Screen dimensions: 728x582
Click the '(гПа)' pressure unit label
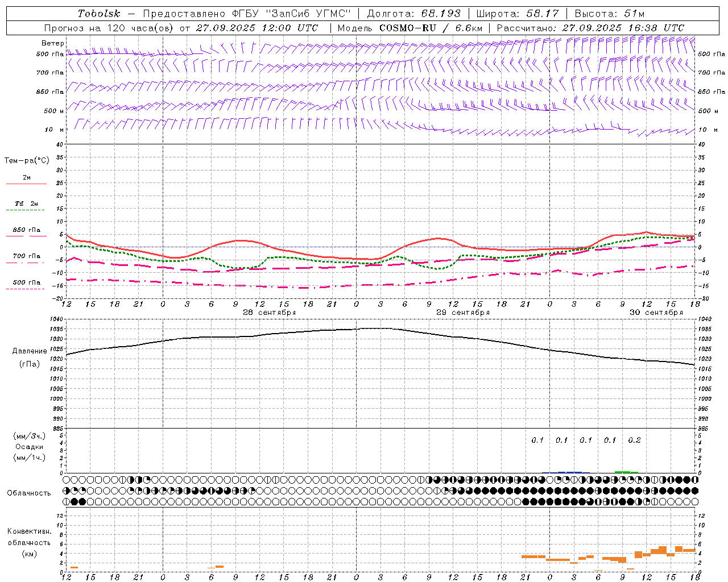pyautogui.click(x=30, y=364)
